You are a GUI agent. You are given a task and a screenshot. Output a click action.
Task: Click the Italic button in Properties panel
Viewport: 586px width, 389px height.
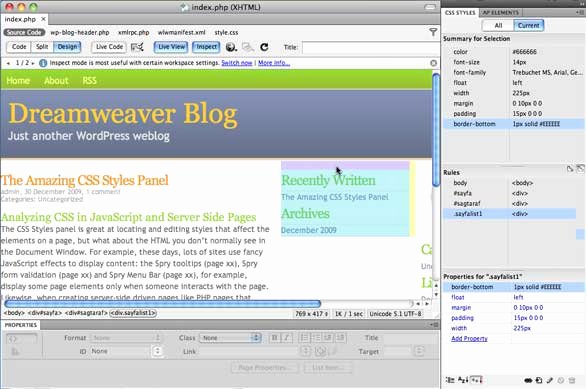tap(286, 338)
